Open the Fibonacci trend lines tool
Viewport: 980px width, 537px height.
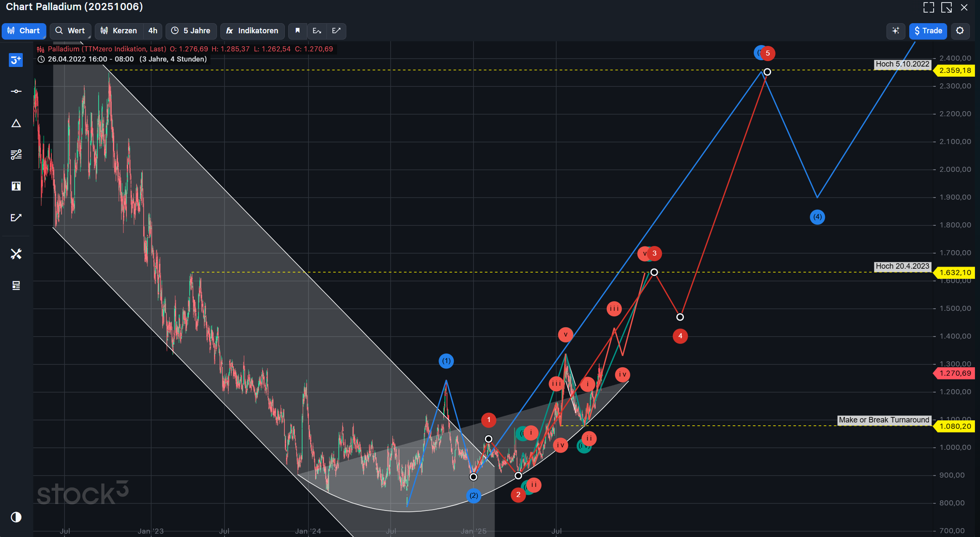click(x=16, y=155)
